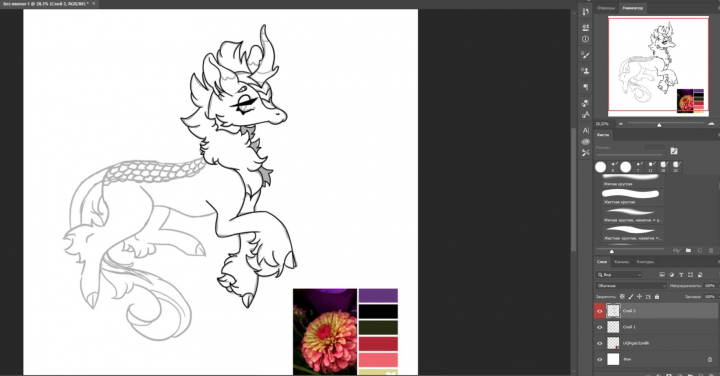Open the Character panel icon in the dock

pyautogui.click(x=585, y=130)
